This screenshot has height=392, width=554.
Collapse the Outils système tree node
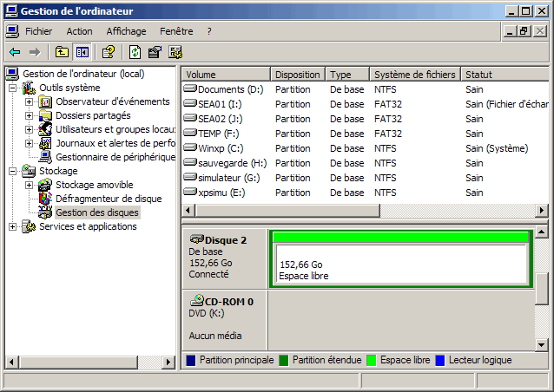[13, 88]
